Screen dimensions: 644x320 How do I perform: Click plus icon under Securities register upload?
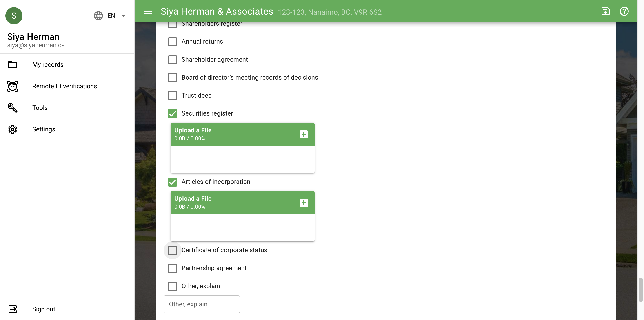(x=304, y=134)
